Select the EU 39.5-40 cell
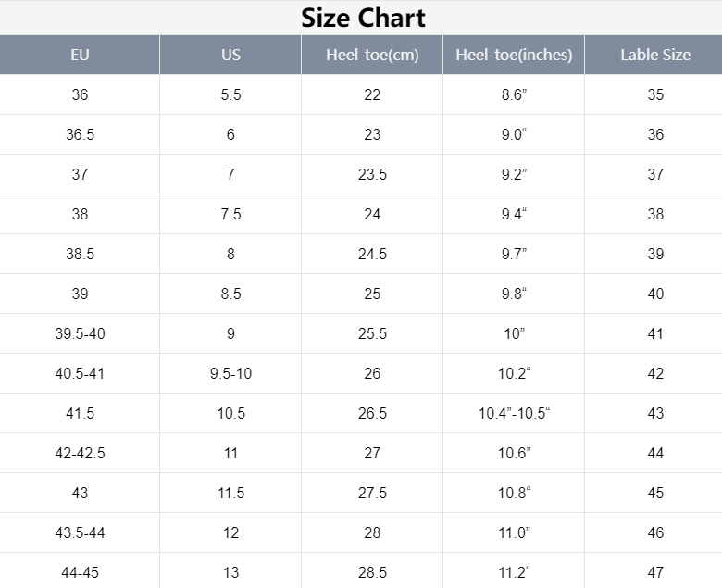The height and width of the screenshot is (588, 722). [80, 333]
